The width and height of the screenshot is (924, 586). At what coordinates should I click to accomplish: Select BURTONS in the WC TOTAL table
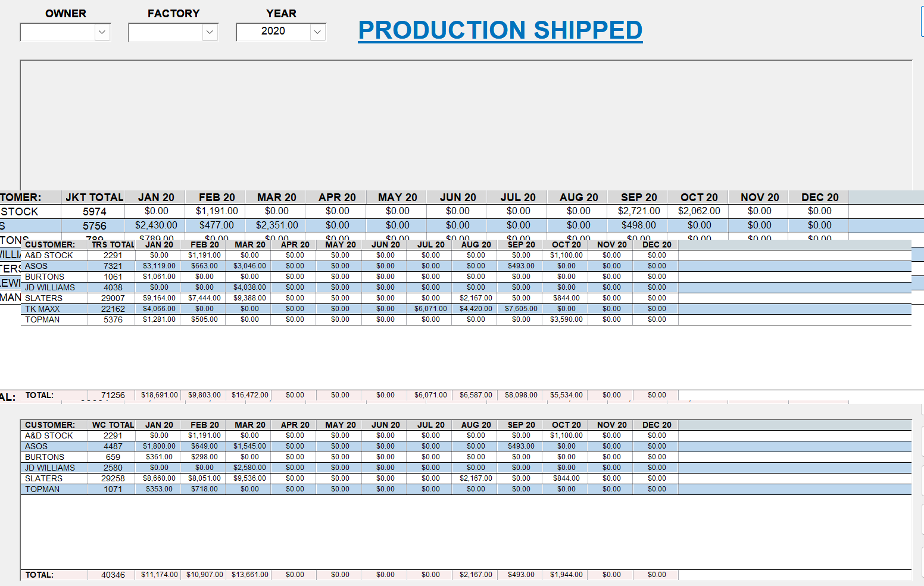[x=45, y=457]
